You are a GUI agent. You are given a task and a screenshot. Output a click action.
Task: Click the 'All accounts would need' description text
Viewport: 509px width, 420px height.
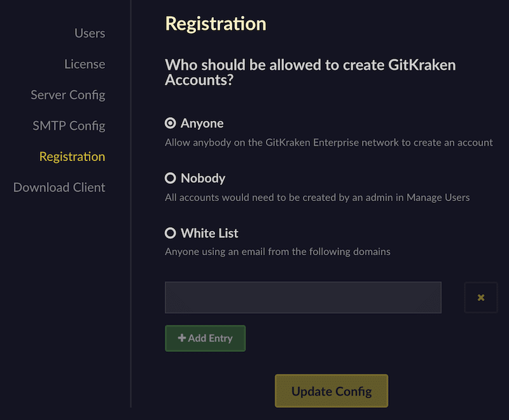click(x=317, y=197)
